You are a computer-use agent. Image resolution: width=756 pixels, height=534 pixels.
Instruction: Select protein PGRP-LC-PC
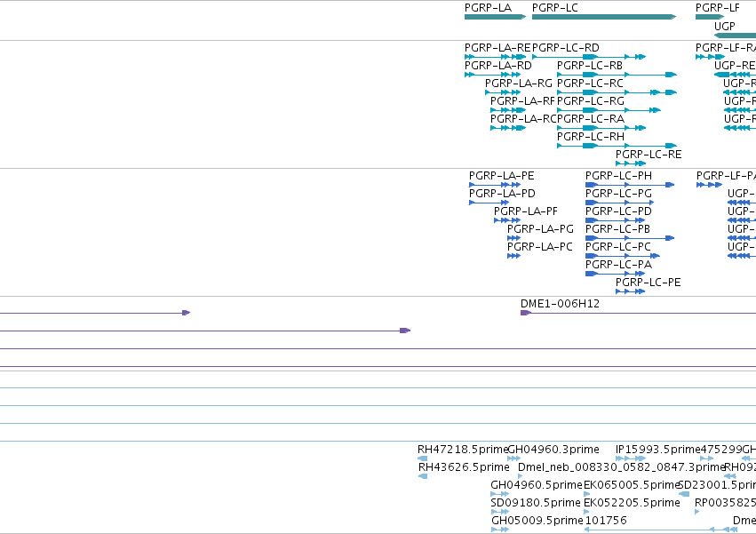coord(618,248)
